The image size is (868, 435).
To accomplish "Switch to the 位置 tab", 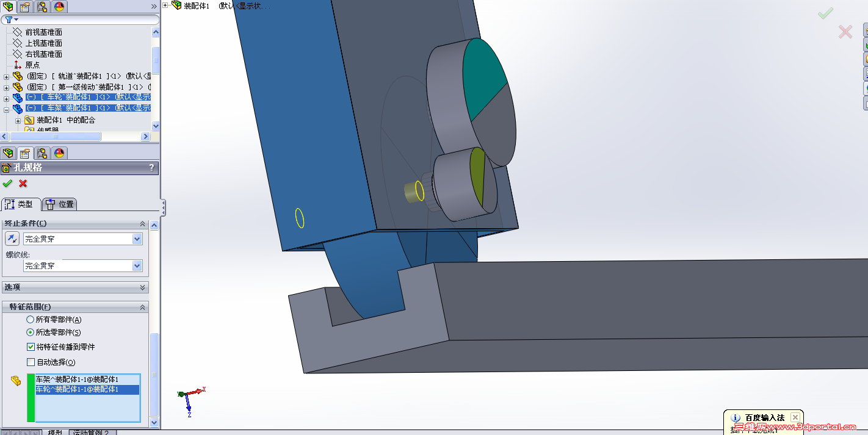I will pos(60,204).
